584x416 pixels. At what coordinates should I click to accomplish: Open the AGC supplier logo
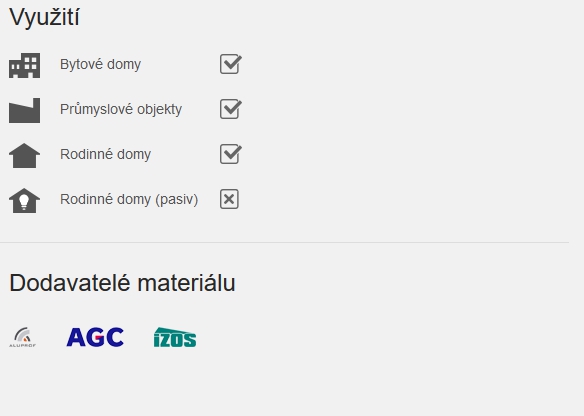click(95, 337)
